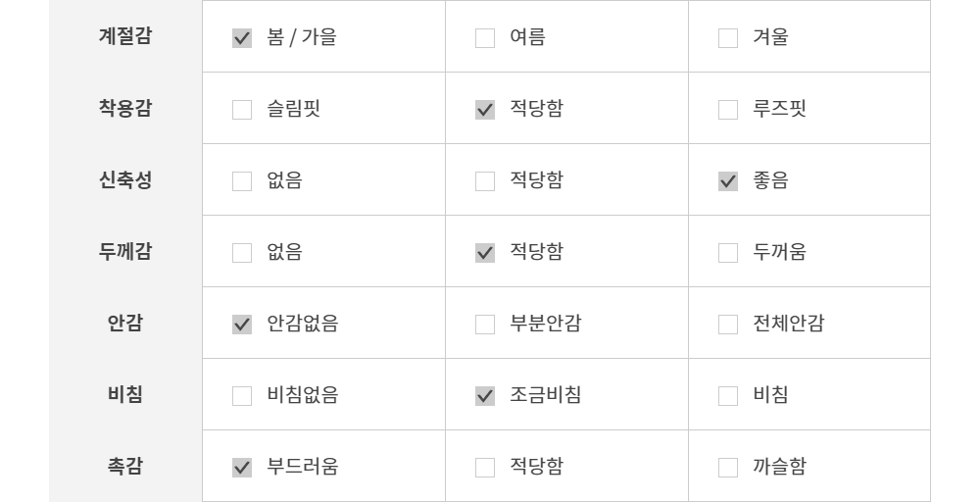The width and height of the screenshot is (980, 502).
Task: Uncheck the 좋음 elasticity checkbox
Action: coord(728,181)
